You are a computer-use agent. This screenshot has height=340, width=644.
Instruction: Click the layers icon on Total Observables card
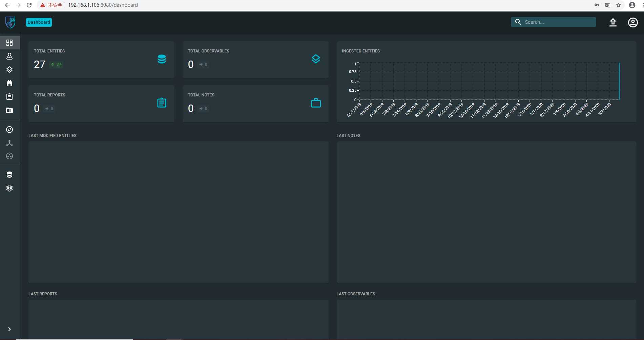[316, 59]
